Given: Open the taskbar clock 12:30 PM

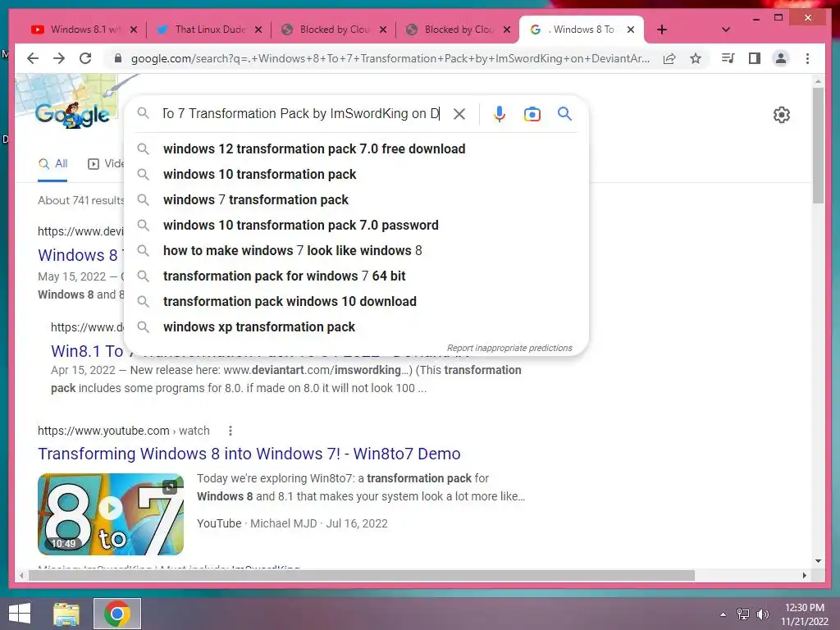Looking at the screenshot, I should [804, 614].
